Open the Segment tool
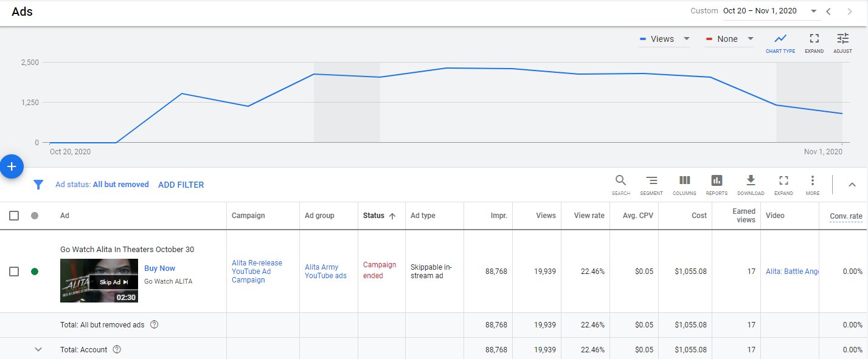868x359 pixels. [651, 180]
